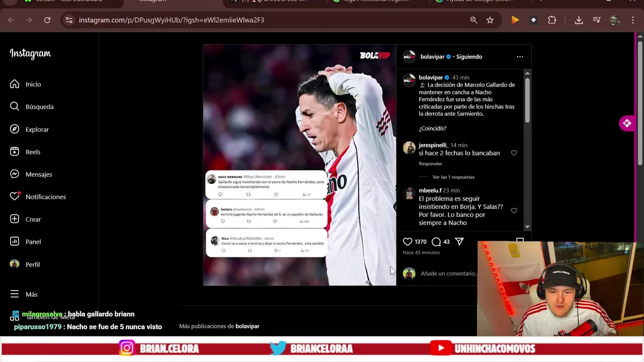Reload the Instagram page

click(x=47, y=20)
